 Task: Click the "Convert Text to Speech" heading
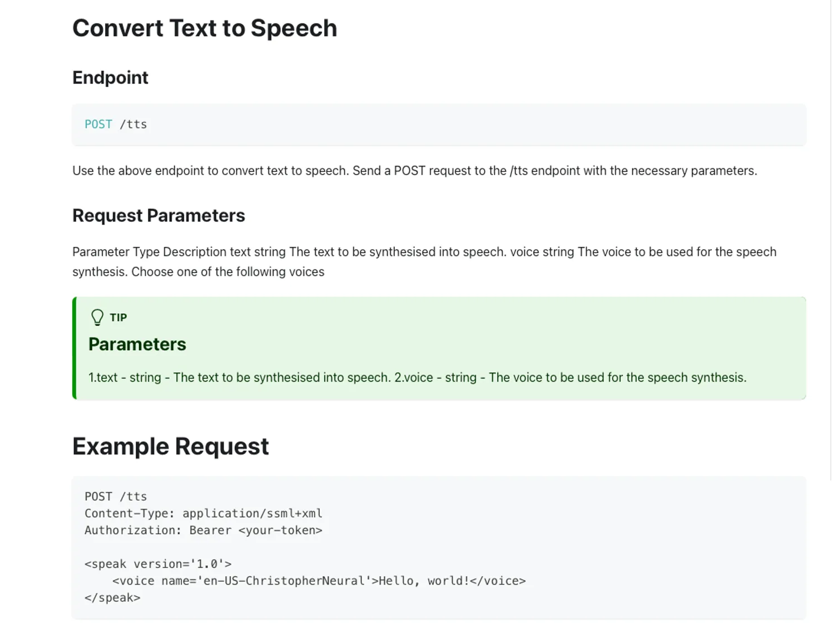205,28
